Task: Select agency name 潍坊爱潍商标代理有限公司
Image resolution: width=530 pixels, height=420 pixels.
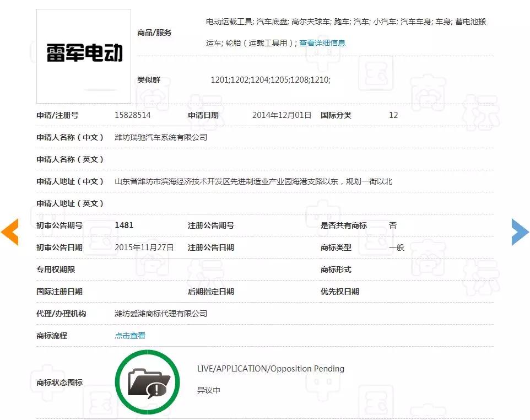Action: pos(161,314)
